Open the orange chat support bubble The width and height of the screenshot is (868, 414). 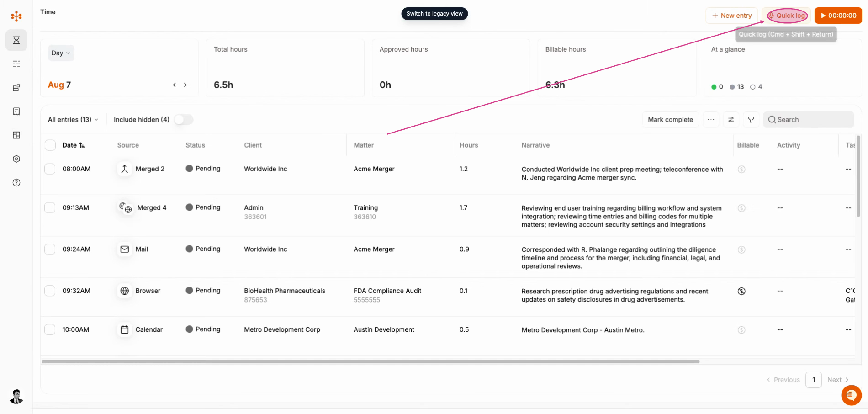point(852,395)
